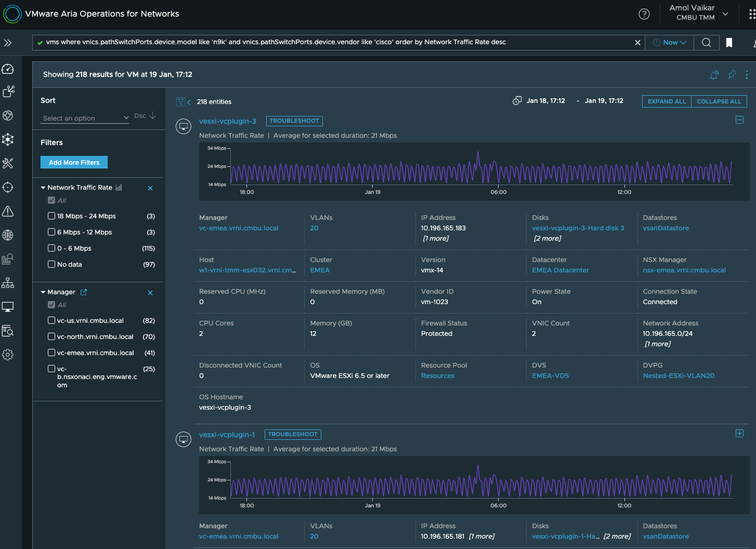Open the search-records icon in sidebar

(8, 331)
